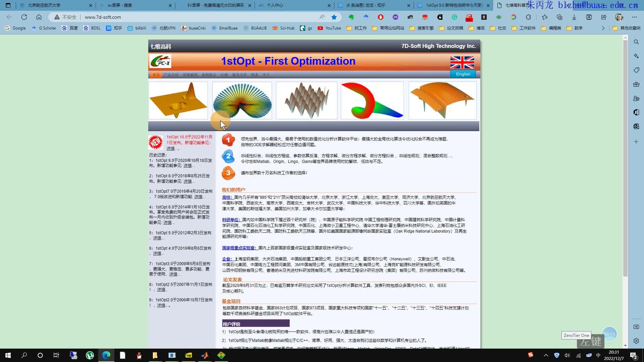Open the Grammarly extension icon
Image resolution: width=644 pixels, height=362 pixels.
click(454, 17)
